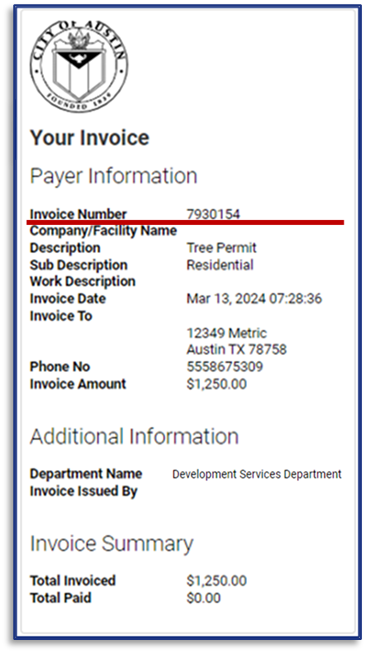Click the 'Invoice To' label

coord(61,316)
